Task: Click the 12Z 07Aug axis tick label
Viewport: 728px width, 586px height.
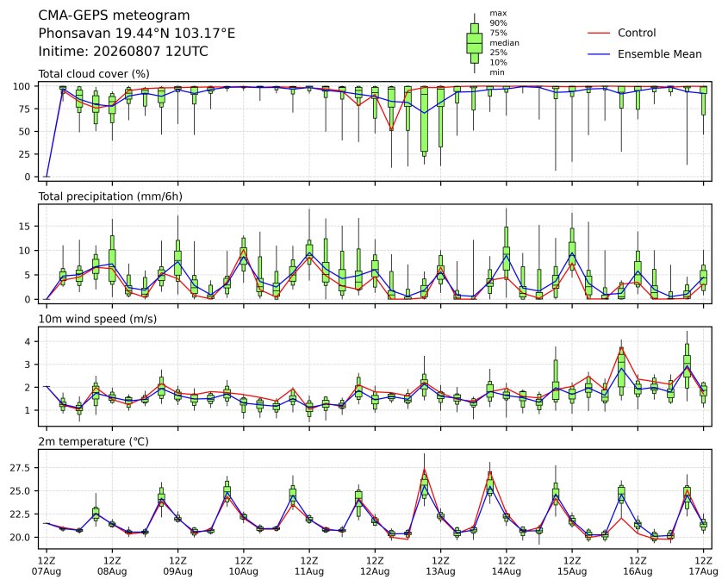Action: (47, 566)
